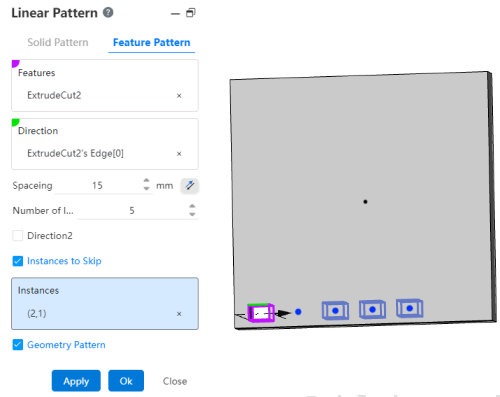500x397 pixels.
Task: Disable the Geometry Pattern checkbox
Action: point(18,345)
